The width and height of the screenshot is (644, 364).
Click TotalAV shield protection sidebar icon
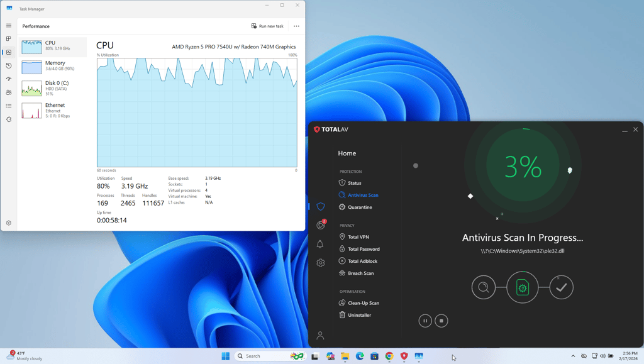click(x=321, y=206)
